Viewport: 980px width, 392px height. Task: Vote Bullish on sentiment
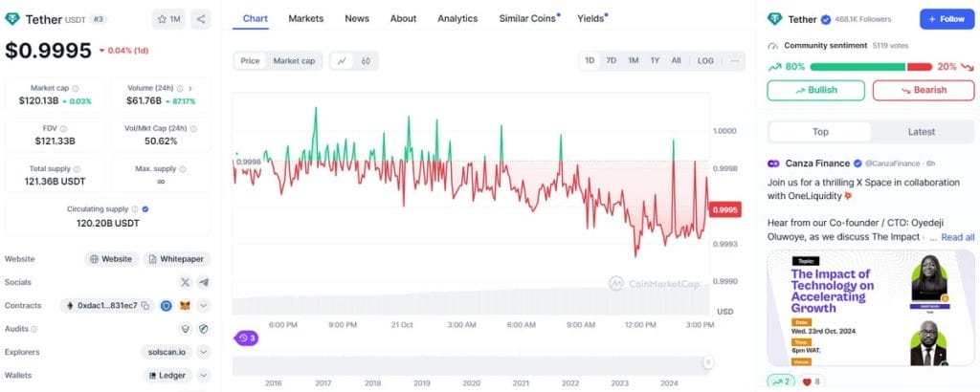point(815,91)
